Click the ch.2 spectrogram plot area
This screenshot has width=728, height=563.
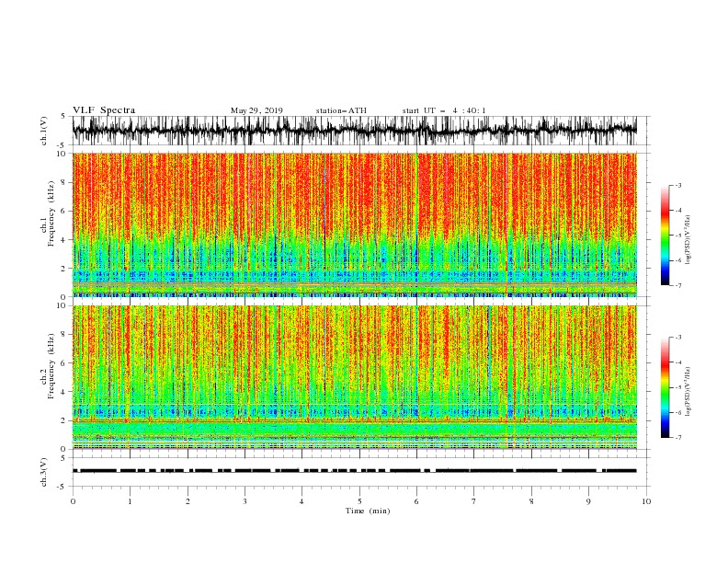(354, 377)
